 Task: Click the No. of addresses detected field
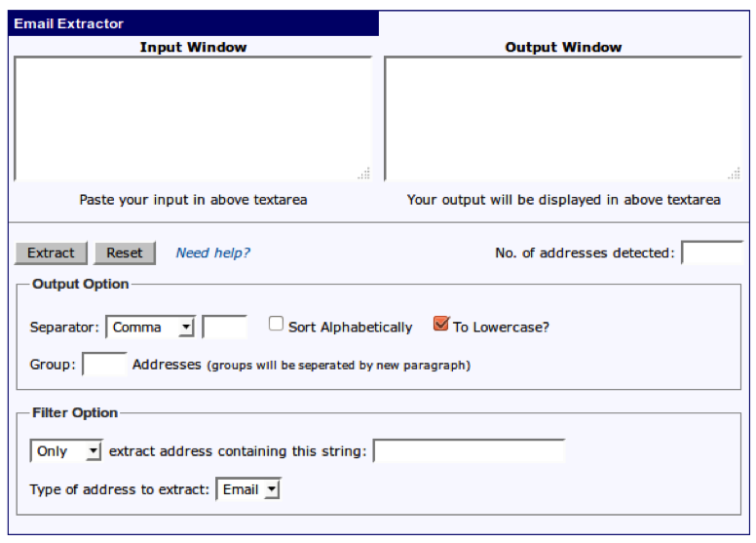point(712,252)
